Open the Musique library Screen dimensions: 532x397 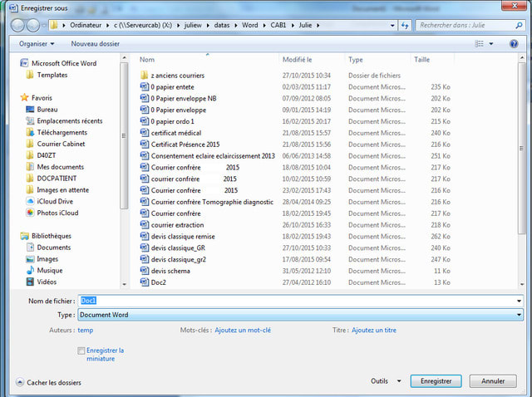[x=50, y=270]
